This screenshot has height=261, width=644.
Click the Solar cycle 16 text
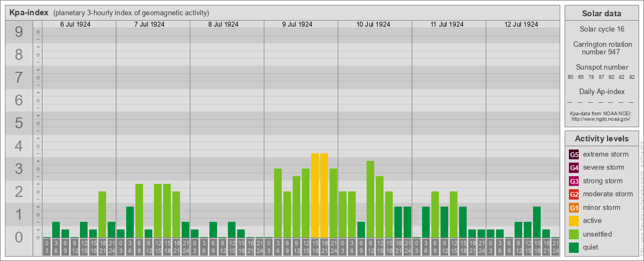602,29
